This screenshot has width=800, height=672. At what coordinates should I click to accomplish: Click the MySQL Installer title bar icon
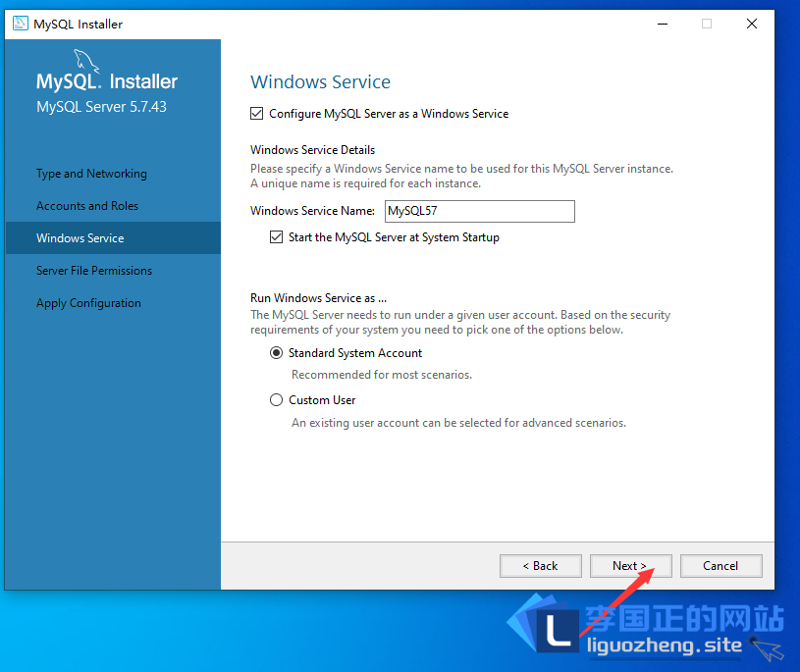click(21, 24)
